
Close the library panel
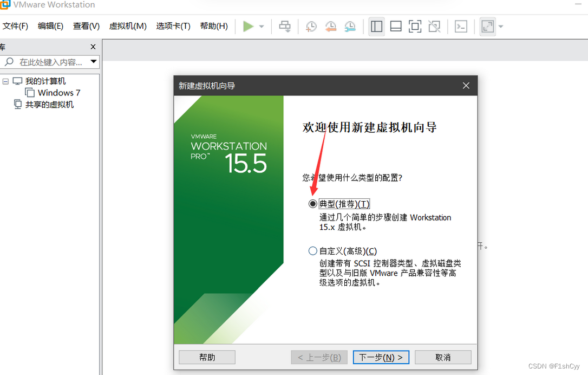click(x=93, y=47)
